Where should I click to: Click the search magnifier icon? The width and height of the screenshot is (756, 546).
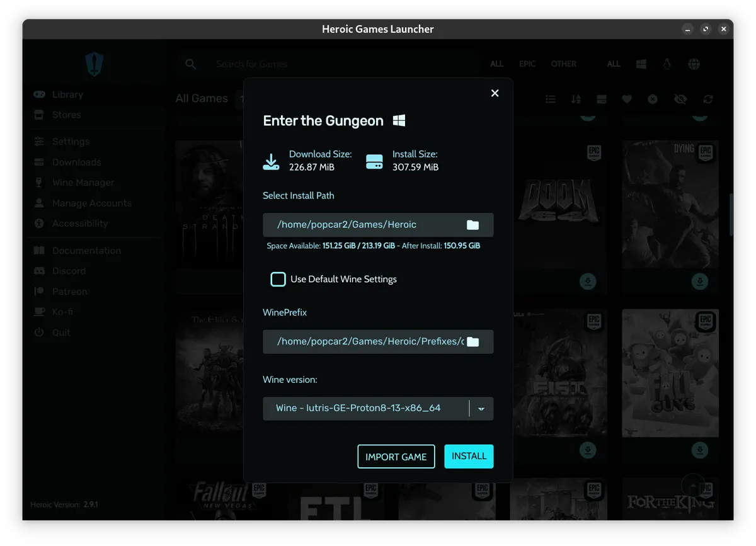point(191,64)
